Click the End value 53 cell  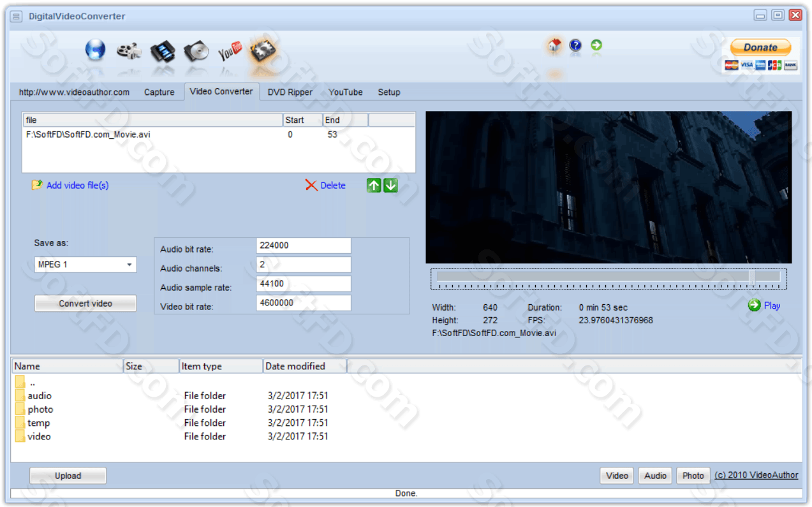point(332,135)
